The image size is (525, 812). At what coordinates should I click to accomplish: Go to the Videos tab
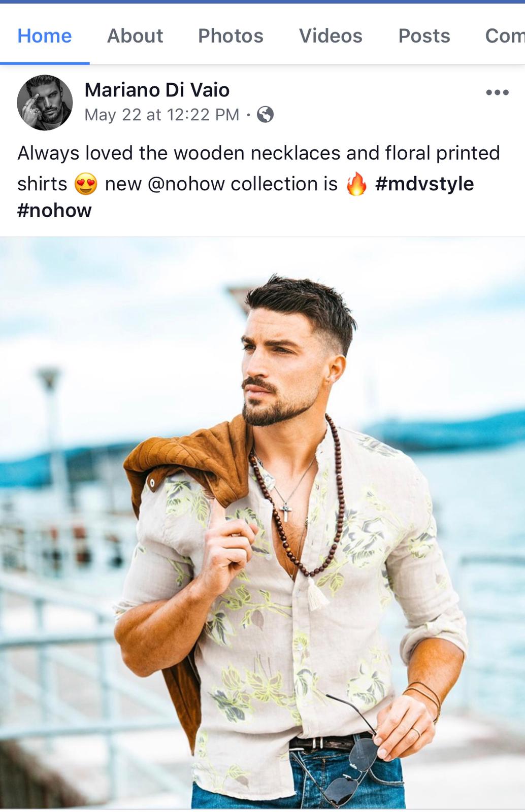tap(331, 36)
